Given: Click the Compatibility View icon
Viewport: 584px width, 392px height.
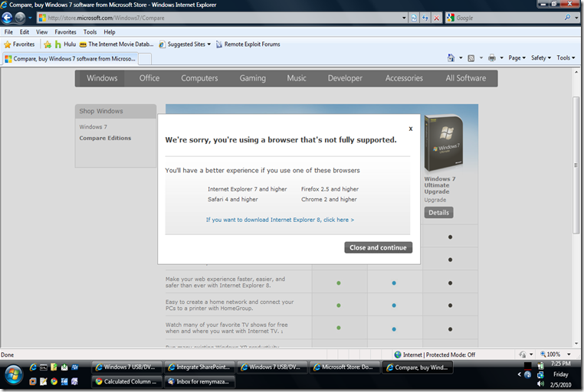Looking at the screenshot, I should (x=414, y=18).
